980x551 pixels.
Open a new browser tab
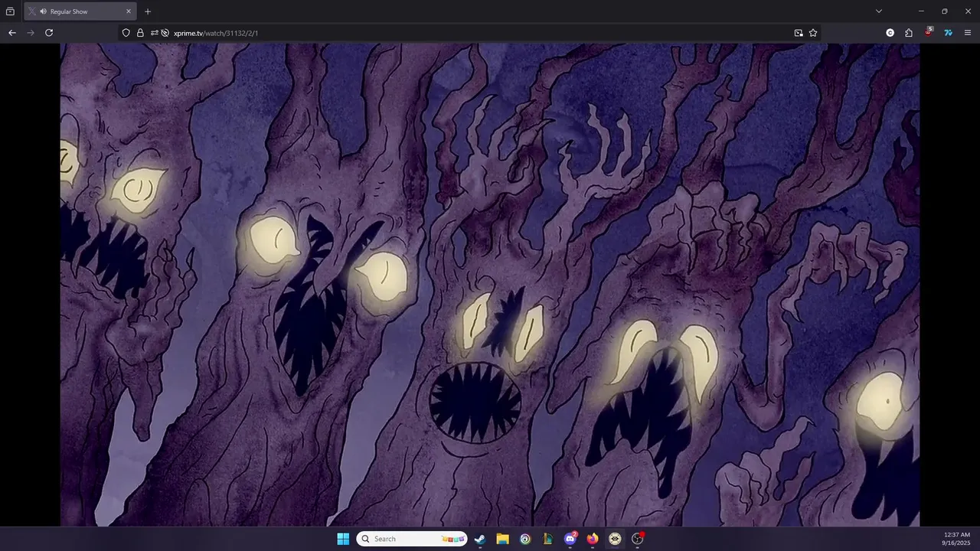148,11
